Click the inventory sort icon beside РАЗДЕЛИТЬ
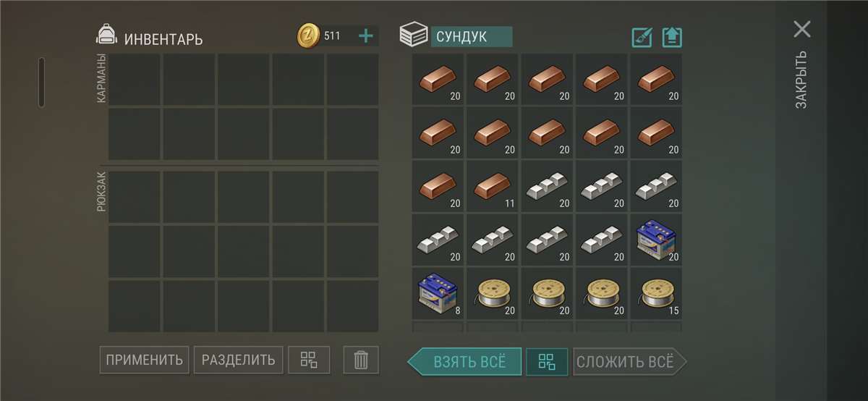The image size is (868, 401). coord(309,360)
